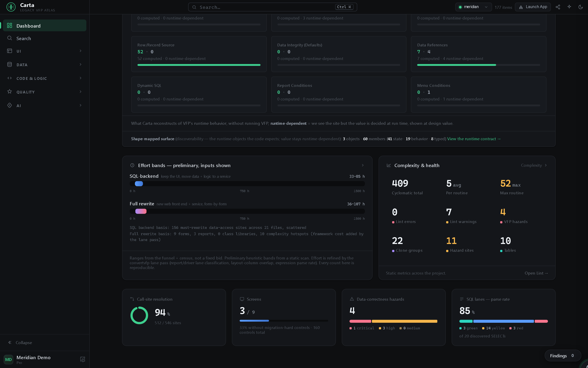Click the Complexity link text
Viewport: 588px width, 368px height.
click(x=531, y=165)
